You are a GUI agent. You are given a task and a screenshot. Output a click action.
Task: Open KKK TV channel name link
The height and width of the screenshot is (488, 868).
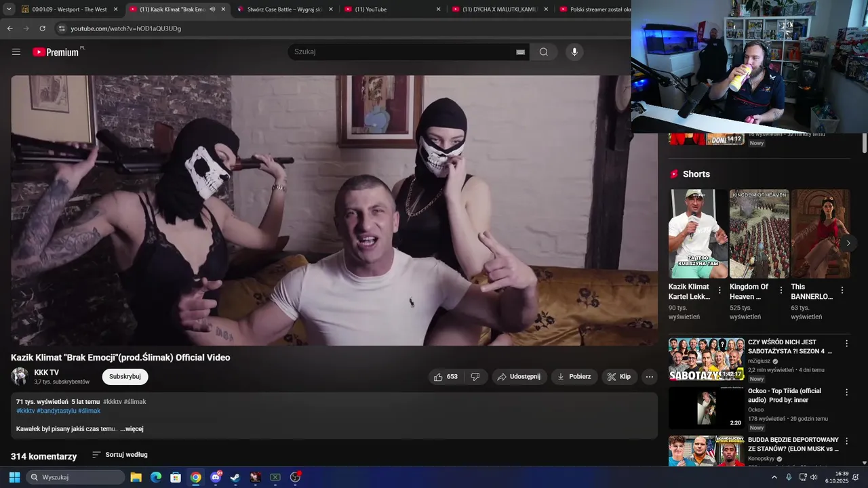pyautogui.click(x=47, y=373)
